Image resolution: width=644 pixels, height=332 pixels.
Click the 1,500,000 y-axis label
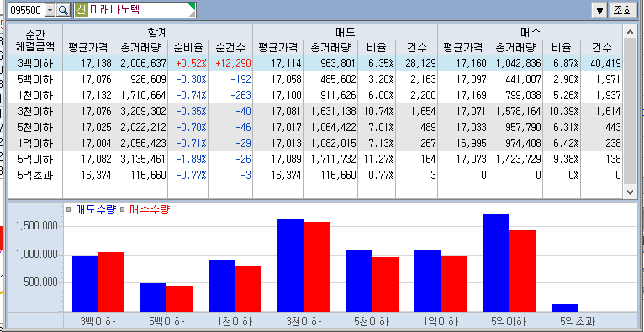(x=36, y=226)
